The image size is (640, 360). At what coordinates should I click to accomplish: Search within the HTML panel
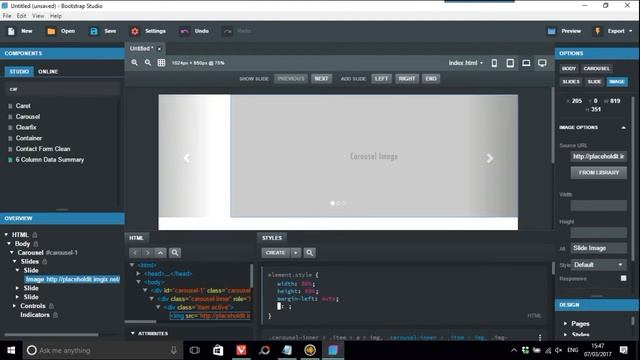point(175,253)
